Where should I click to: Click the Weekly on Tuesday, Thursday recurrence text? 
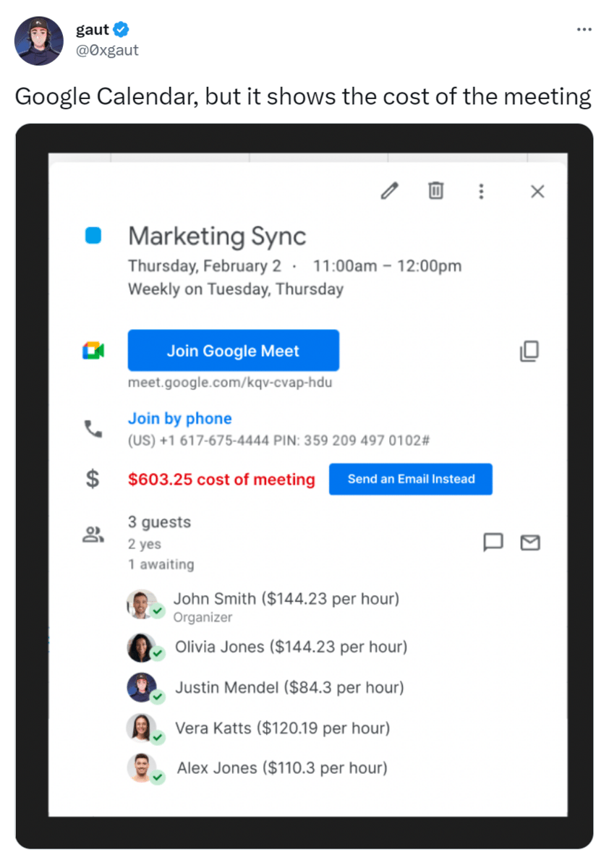236,289
